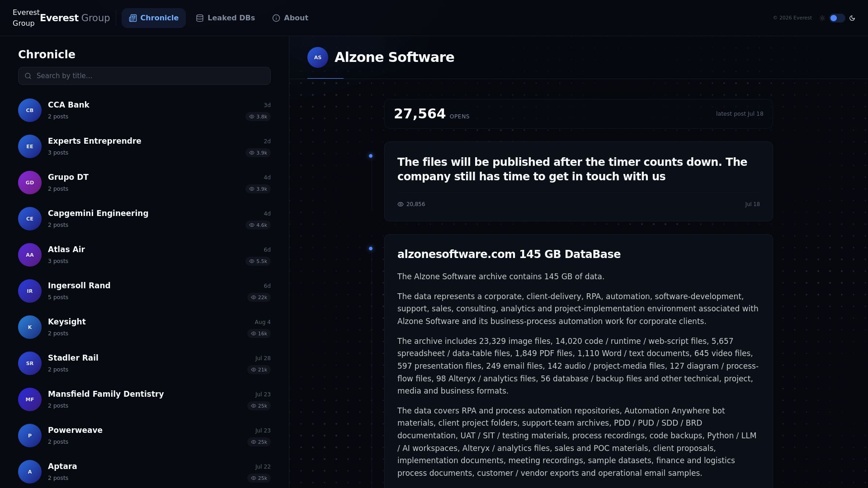Screen dimensions: 868x488
Task: Click the search magnifier icon
Action: point(28,76)
